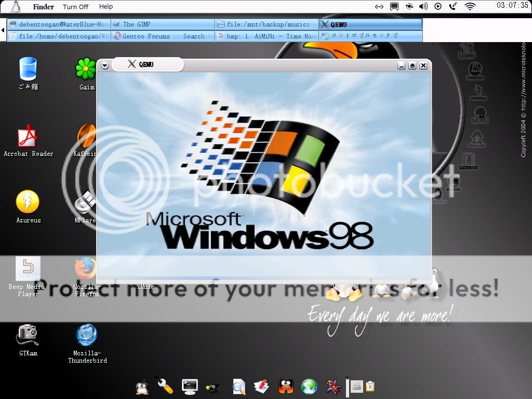
Task: Switch to The GIMP taskbar entry
Action: (x=163, y=24)
